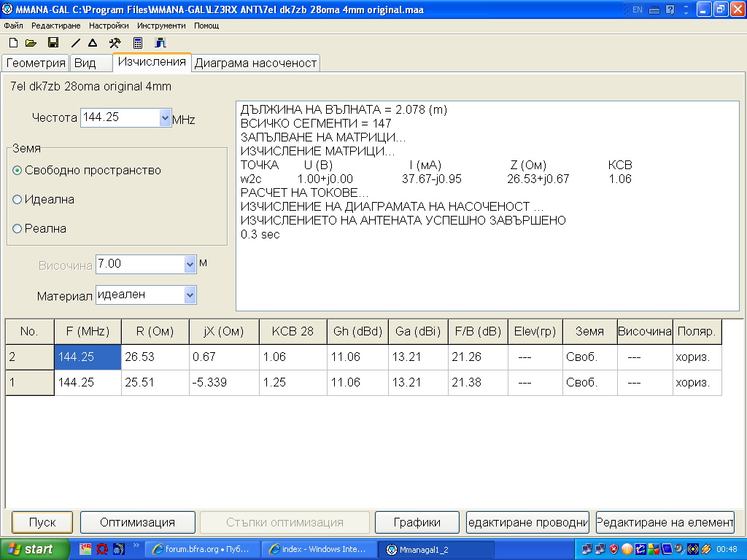Viewport: 747px width, 560px height.
Task: Click the Оптимизация button
Action: [137, 522]
